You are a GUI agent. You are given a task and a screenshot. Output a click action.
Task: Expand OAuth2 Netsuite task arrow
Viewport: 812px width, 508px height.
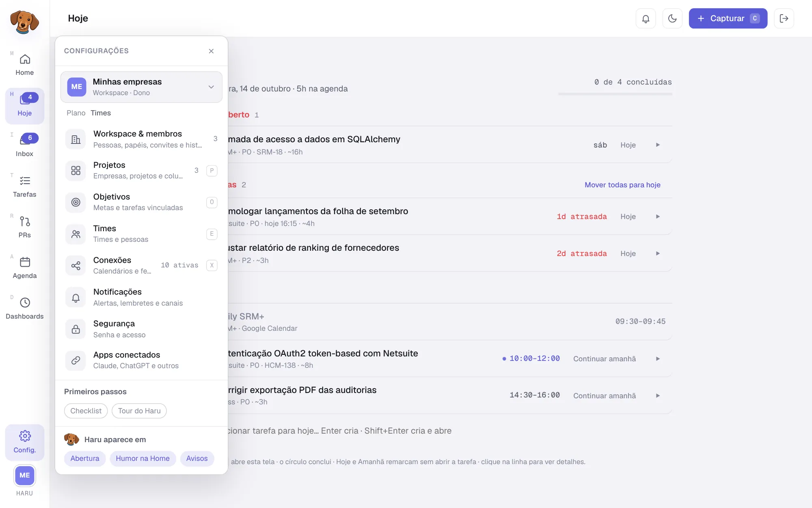[658, 359]
